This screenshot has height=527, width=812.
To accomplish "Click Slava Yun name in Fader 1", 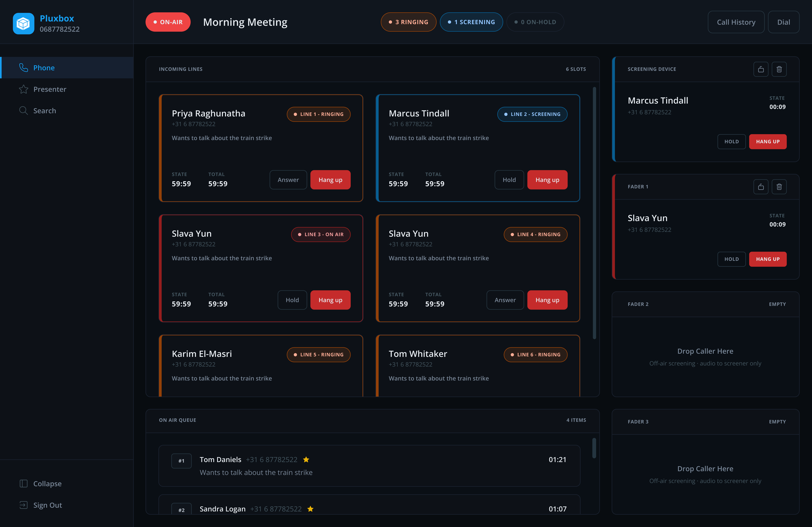I will [647, 218].
